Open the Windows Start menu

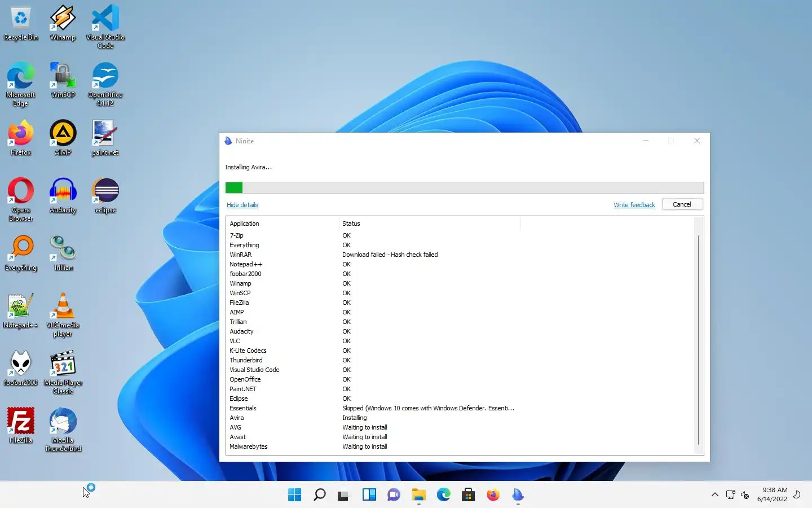click(294, 495)
